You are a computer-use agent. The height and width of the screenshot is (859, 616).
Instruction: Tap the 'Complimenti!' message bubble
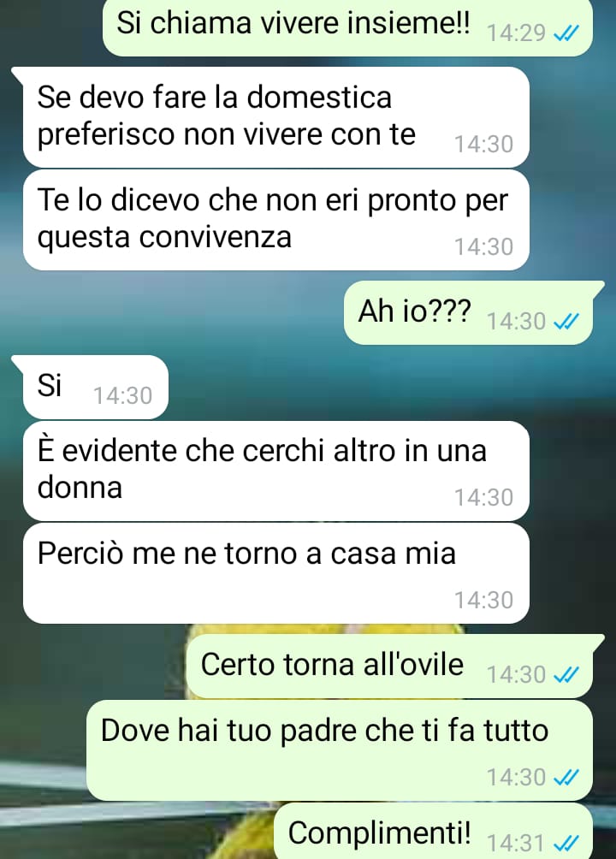tap(433, 831)
